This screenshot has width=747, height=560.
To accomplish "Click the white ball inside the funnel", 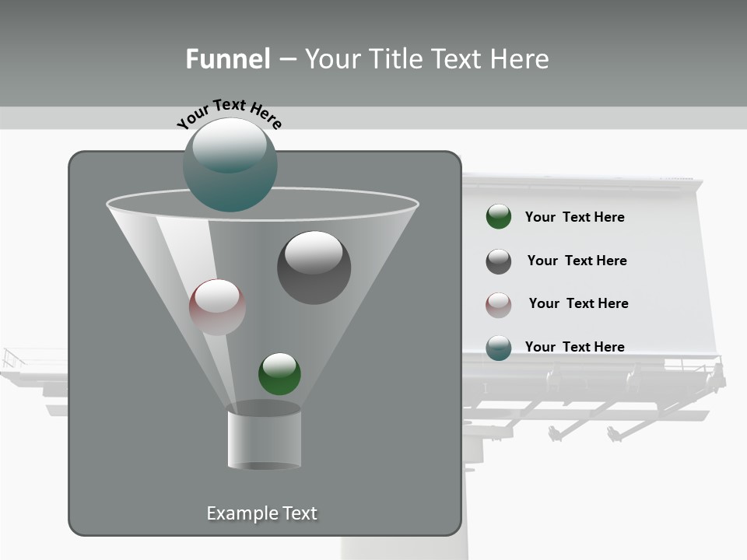I will click(218, 303).
